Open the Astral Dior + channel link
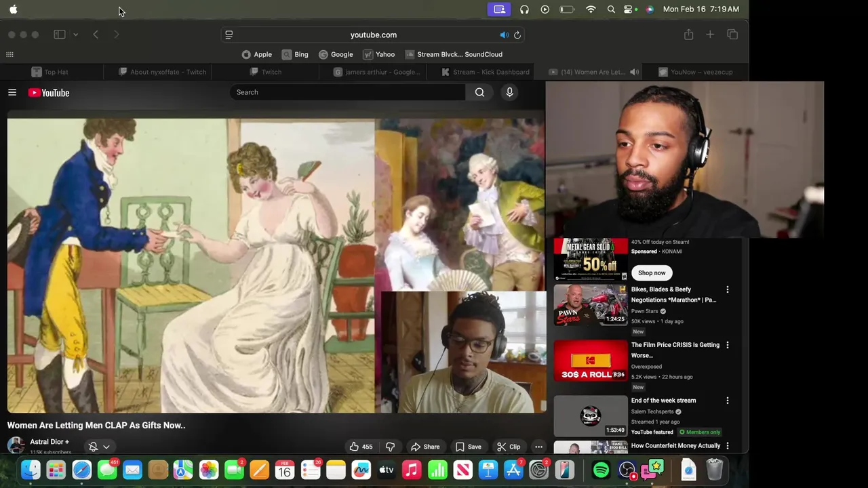 click(x=50, y=442)
